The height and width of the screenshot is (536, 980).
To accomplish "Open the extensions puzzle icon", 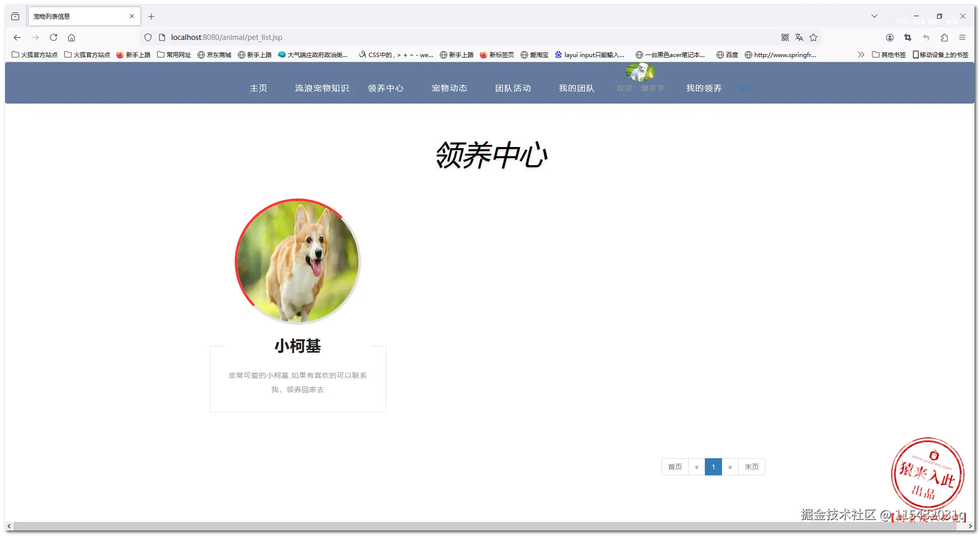I will (x=945, y=37).
